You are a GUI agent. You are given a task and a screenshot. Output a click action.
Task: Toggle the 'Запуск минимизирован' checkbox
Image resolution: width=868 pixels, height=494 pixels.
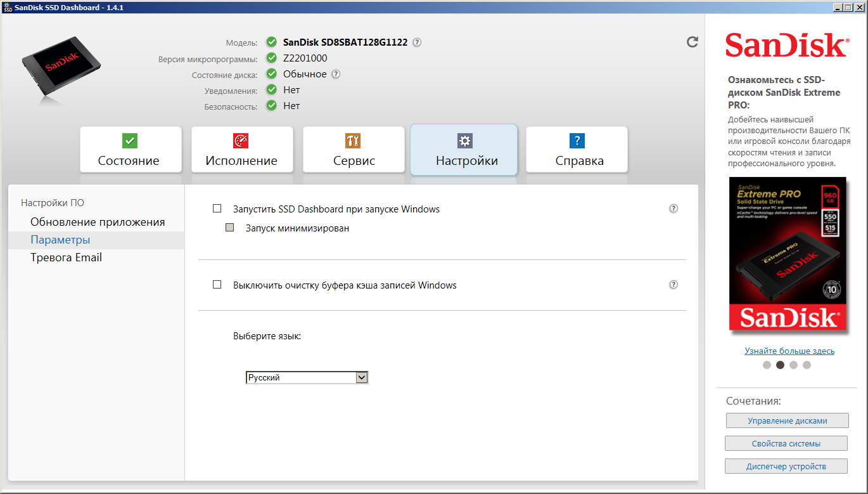click(230, 228)
